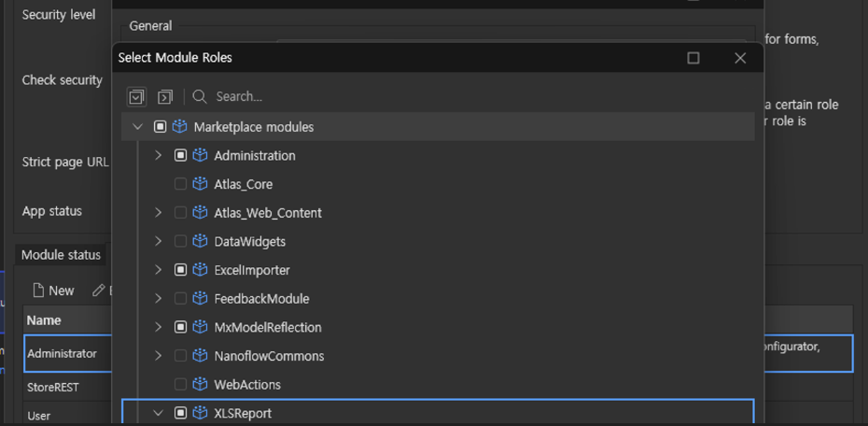Click the Security level label
The height and width of the screenshot is (426, 868).
coord(59,15)
